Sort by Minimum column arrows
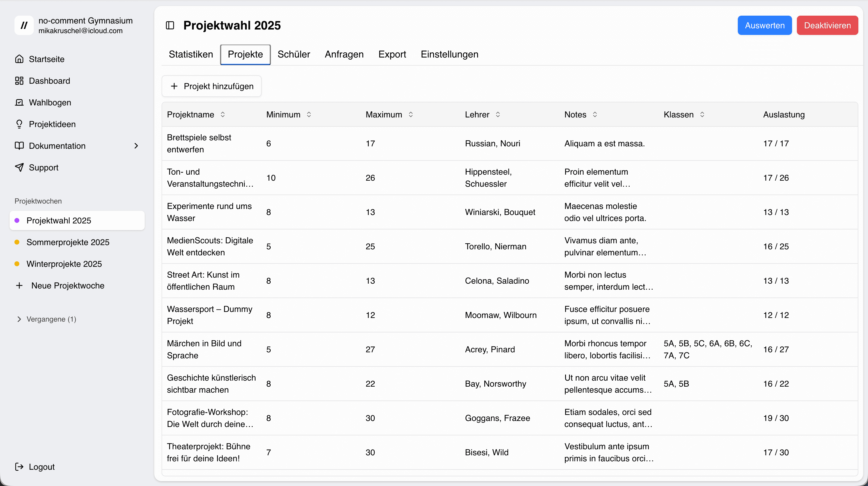868x486 pixels. 309,114
